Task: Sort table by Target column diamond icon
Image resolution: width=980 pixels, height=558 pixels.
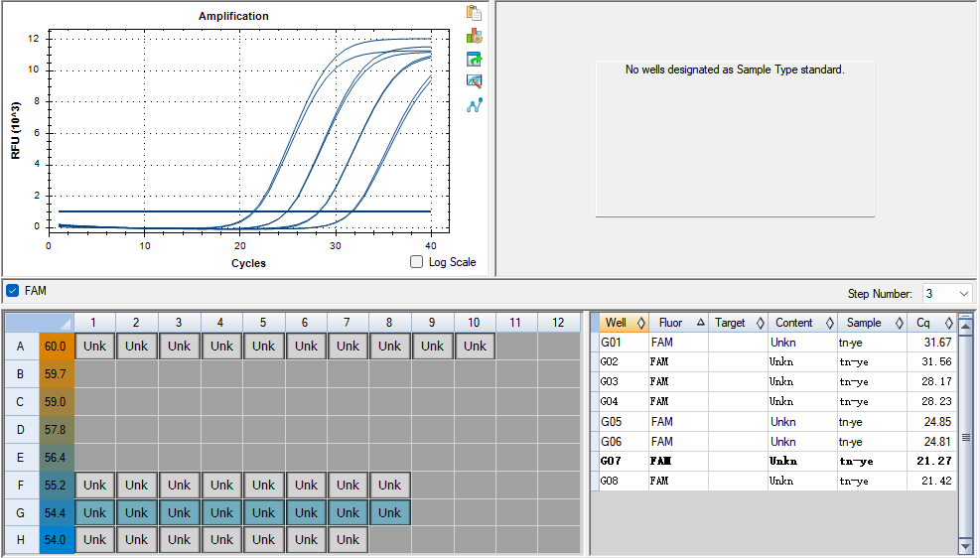Action: pos(760,323)
